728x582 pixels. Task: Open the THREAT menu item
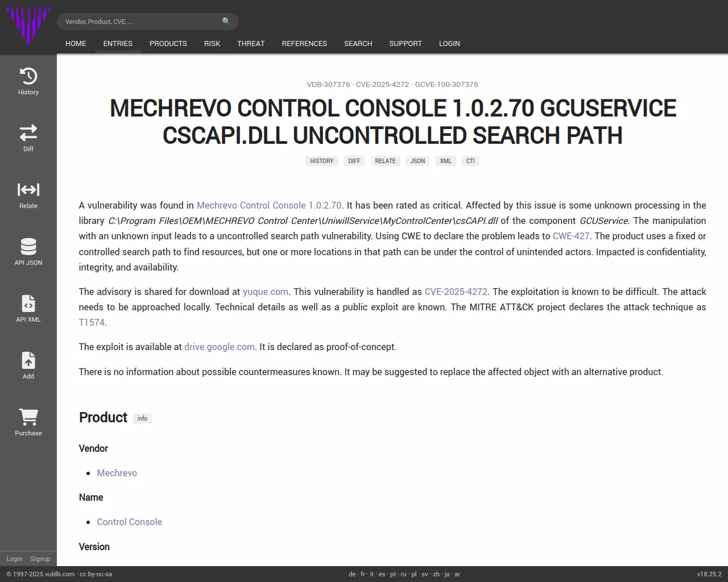tap(251, 43)
